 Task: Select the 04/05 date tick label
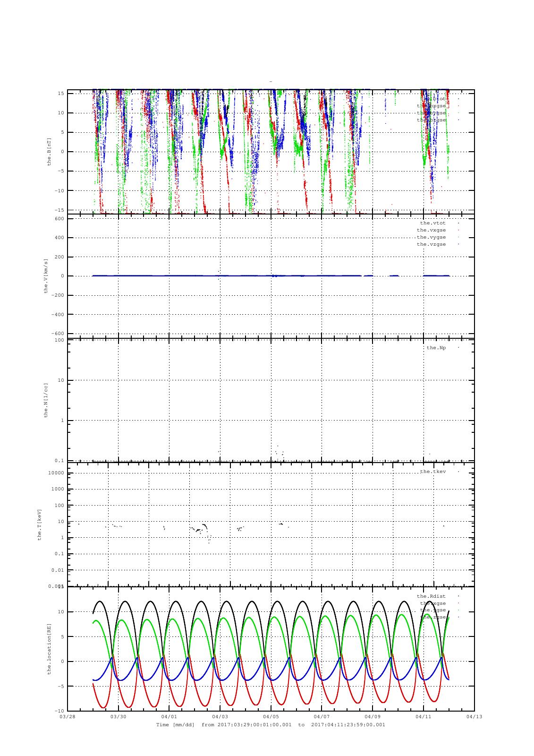tap(271, 716)
